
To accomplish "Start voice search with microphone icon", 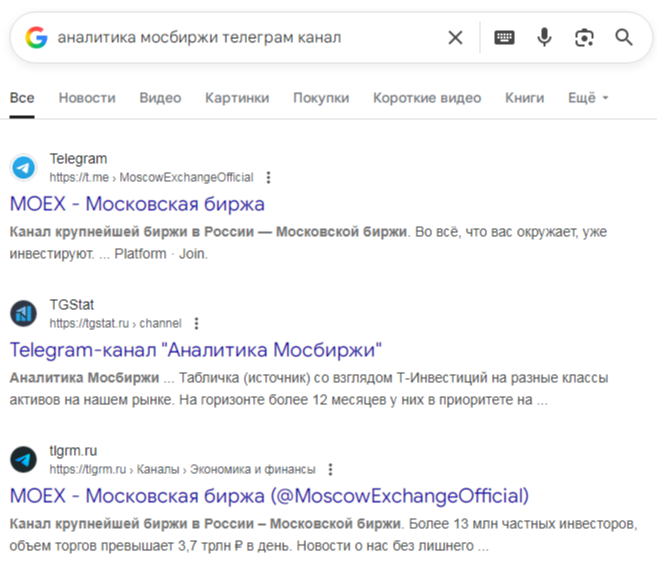I will click(x=544, y=37).
